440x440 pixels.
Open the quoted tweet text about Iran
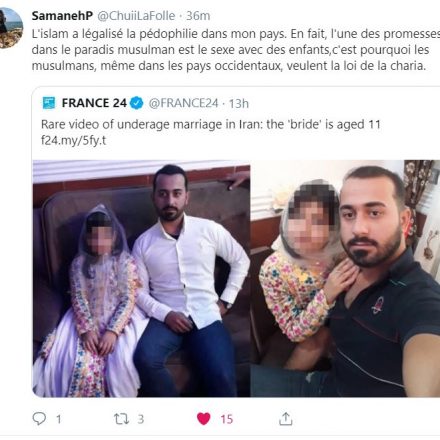pos(211,124)
